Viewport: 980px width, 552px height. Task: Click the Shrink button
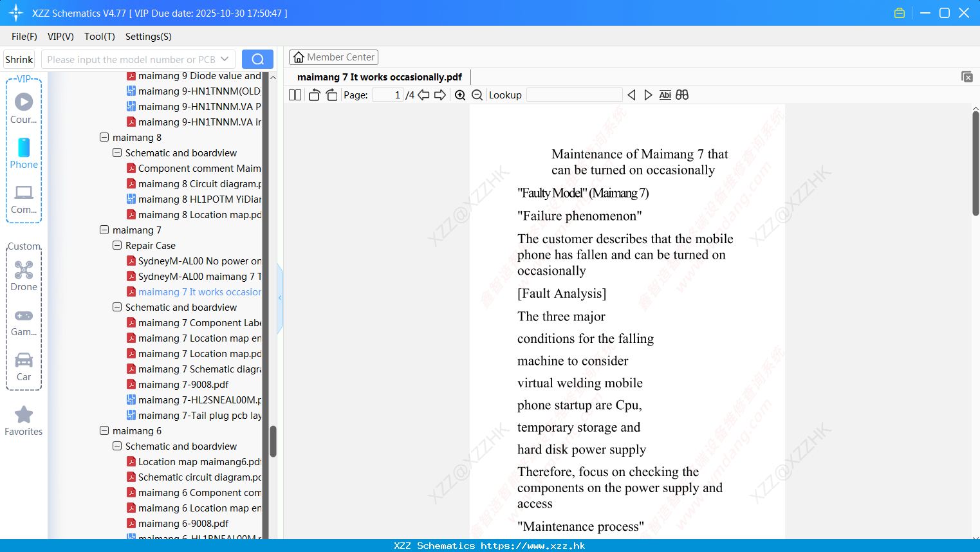click(x=19, y=59)
